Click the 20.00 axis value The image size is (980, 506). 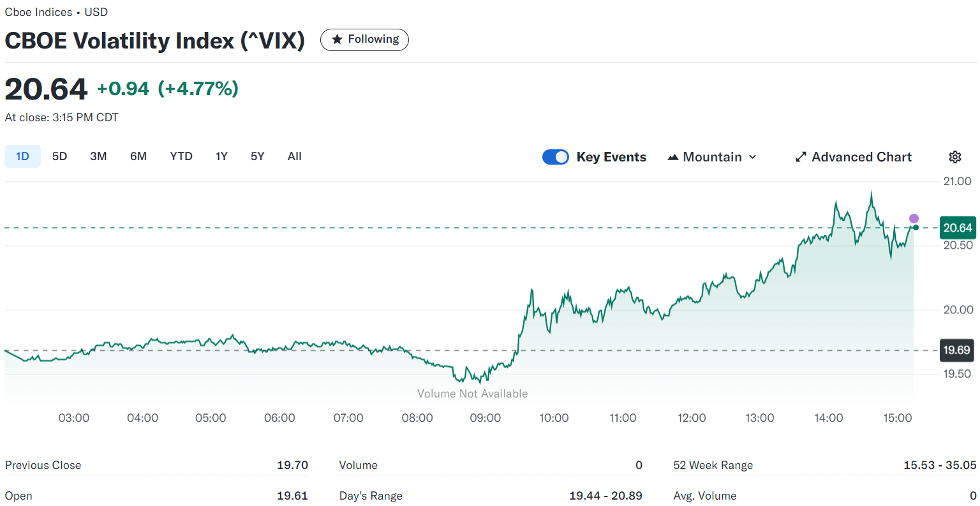coord(958,309)
